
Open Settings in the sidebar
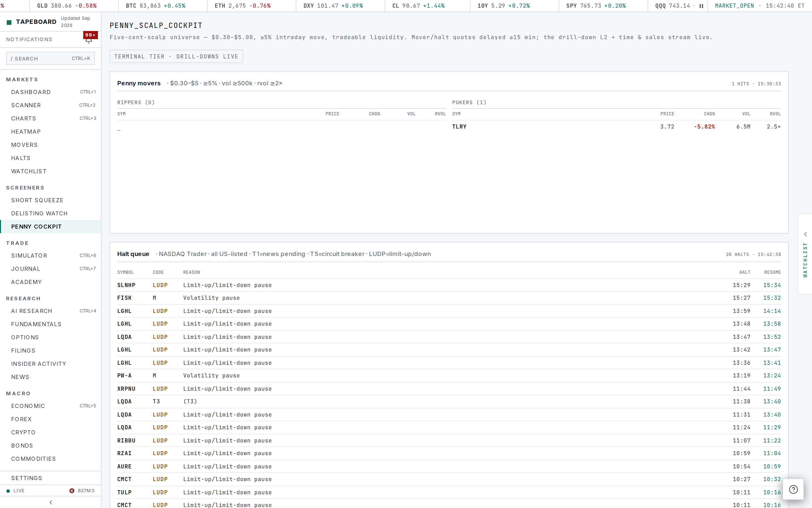(51, 478)
